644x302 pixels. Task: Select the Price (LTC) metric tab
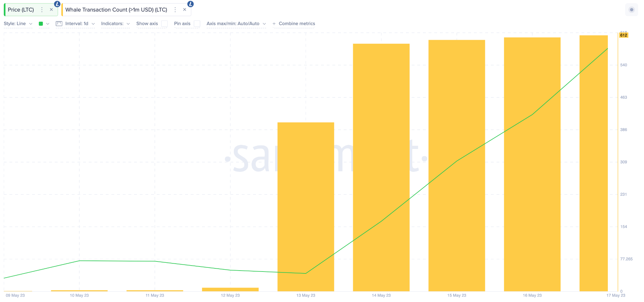point(21,10)
